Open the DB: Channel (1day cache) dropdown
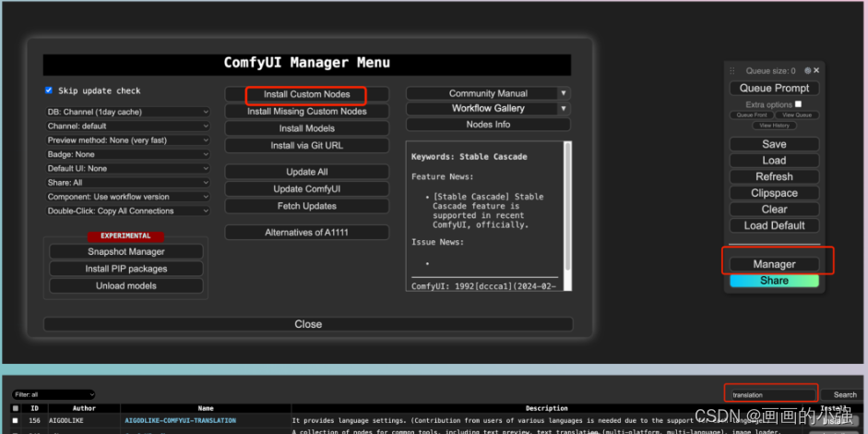868x434 pixels. point(127,112)
